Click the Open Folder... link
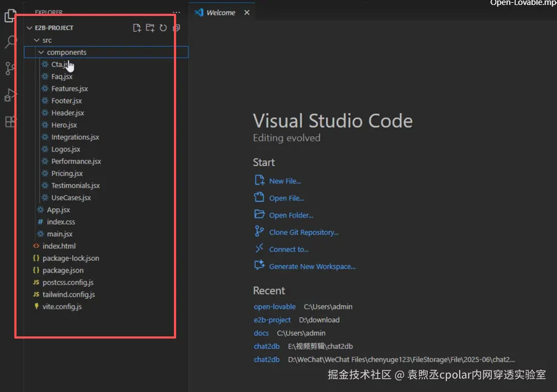Image resolution: width=557 pixels, height=392 pixels. coord(291,215)
